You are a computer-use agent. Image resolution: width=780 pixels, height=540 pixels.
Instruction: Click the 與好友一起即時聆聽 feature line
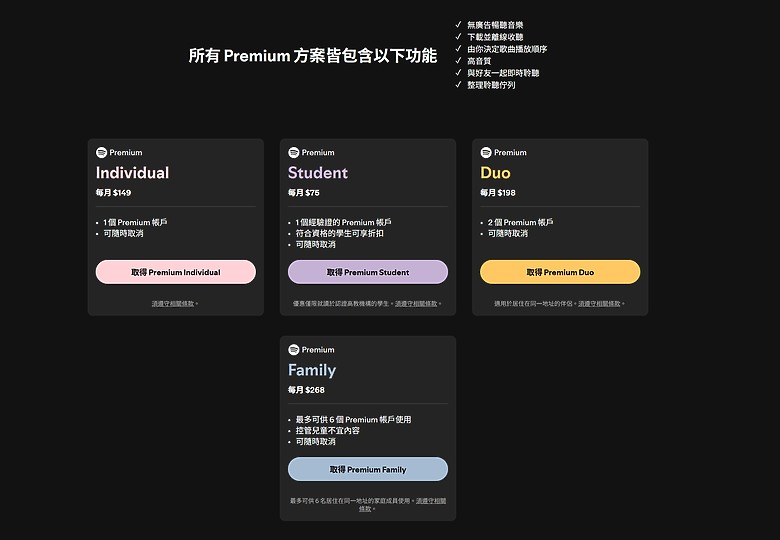(x=503, y=73)
